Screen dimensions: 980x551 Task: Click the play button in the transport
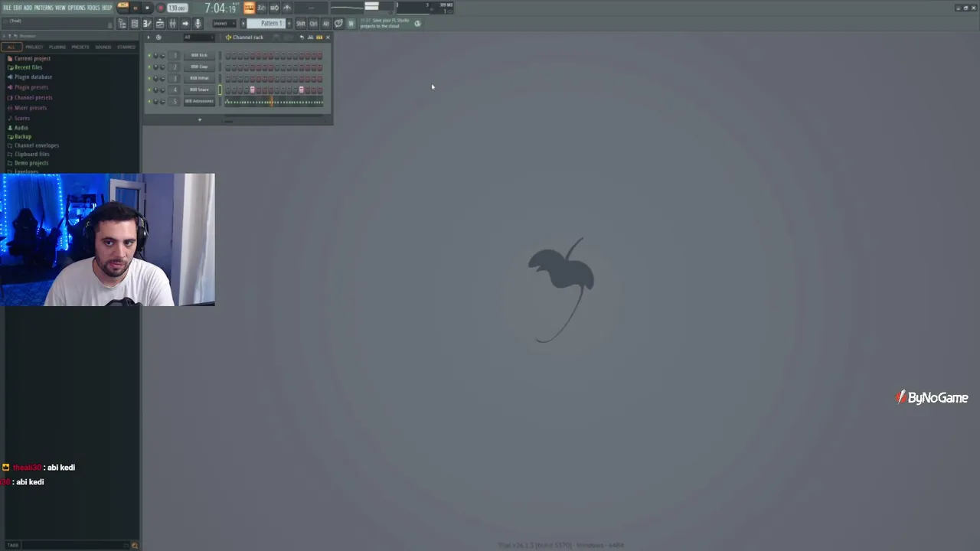coord(136,8)
